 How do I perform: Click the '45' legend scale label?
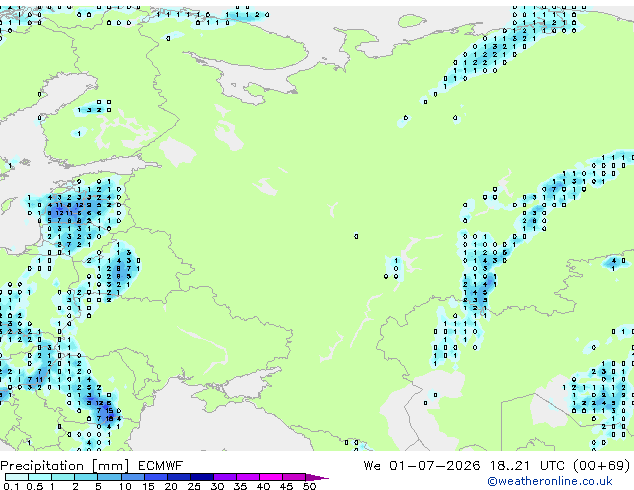[x=286, y=486]
